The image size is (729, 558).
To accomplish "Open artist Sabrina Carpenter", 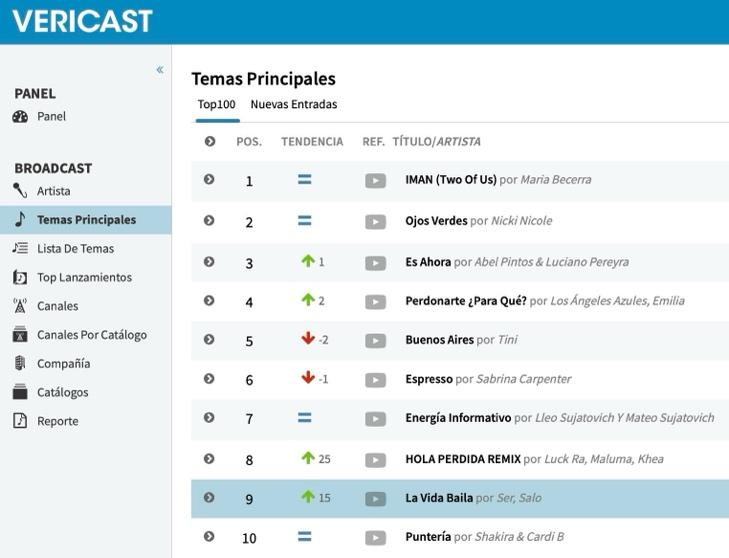I will pos(524,379).
